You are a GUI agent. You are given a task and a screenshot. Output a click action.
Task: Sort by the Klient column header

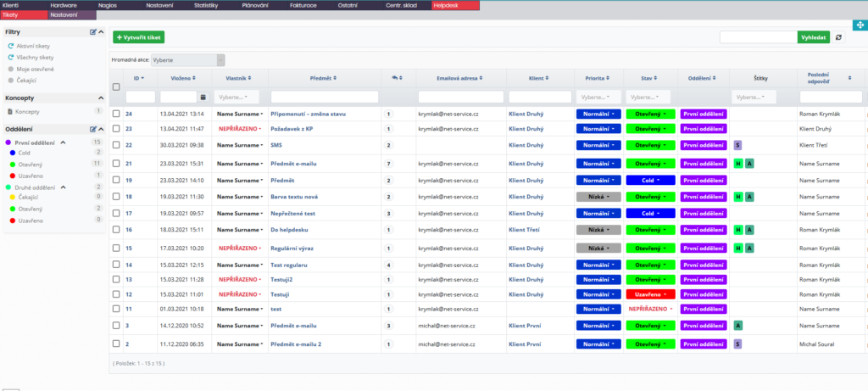537,79
